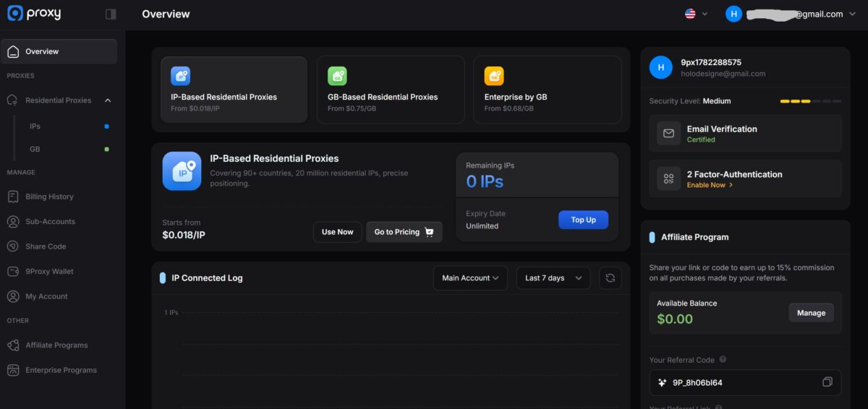Click the Unlimited expiry date value
868x409 pixels.
(482, 226)
